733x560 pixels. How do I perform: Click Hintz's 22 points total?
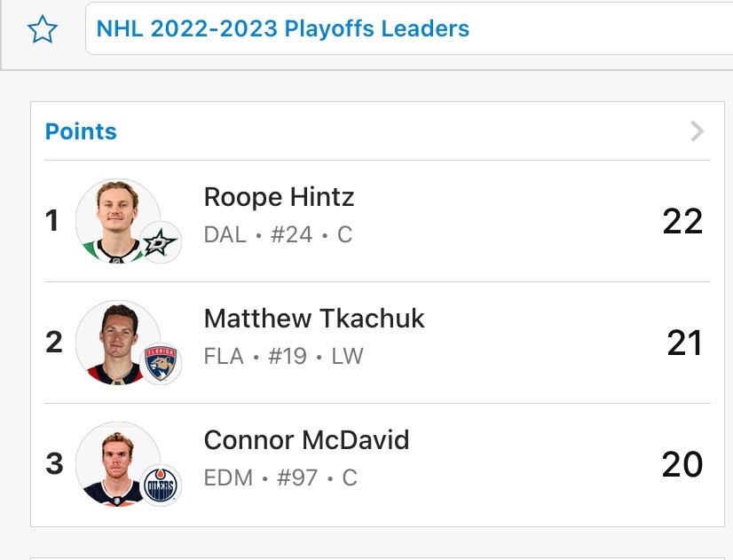(x=682, y=221)
